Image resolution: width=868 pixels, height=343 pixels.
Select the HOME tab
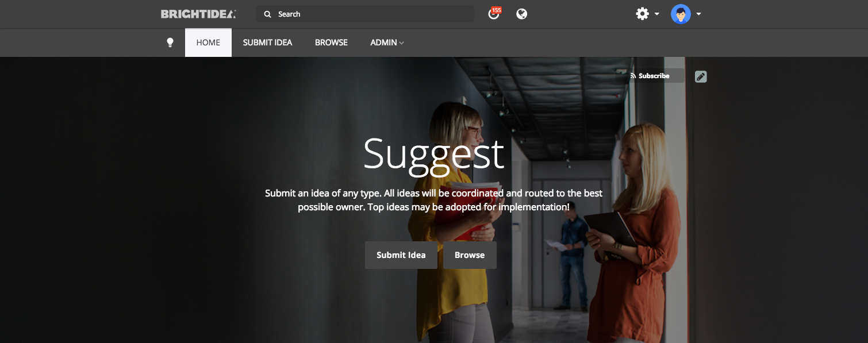208,43
